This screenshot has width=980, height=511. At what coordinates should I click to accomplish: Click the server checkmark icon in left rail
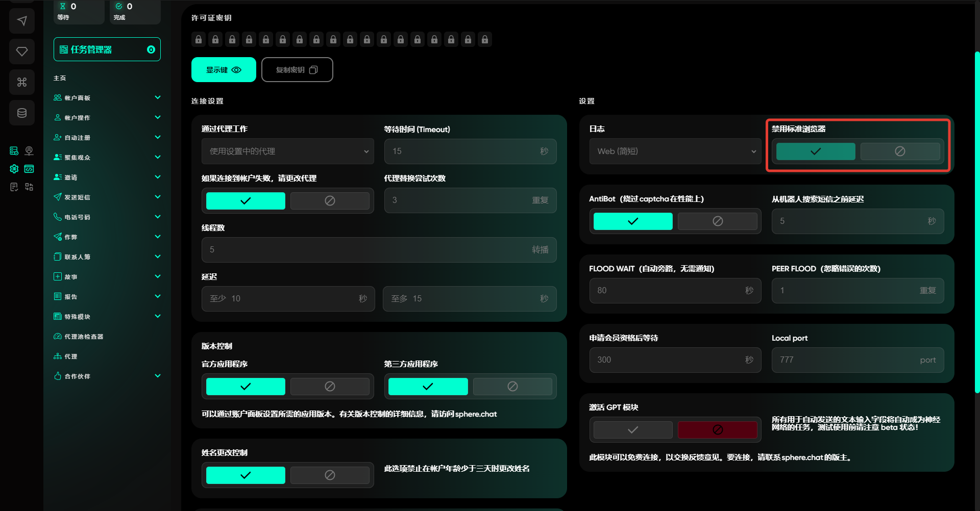point(14,150)
